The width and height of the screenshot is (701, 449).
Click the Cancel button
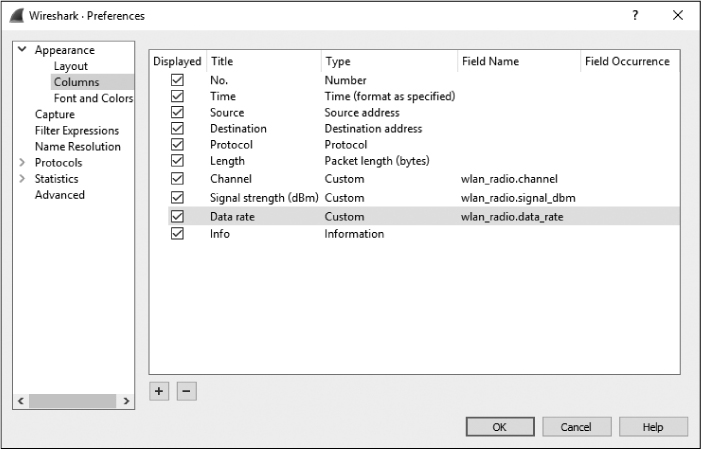[576, 427]
